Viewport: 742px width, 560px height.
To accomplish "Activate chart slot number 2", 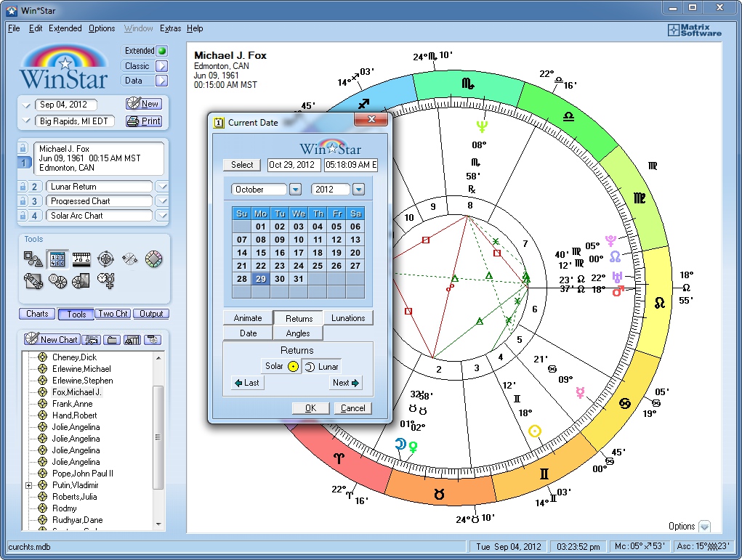I will point(34,187).
